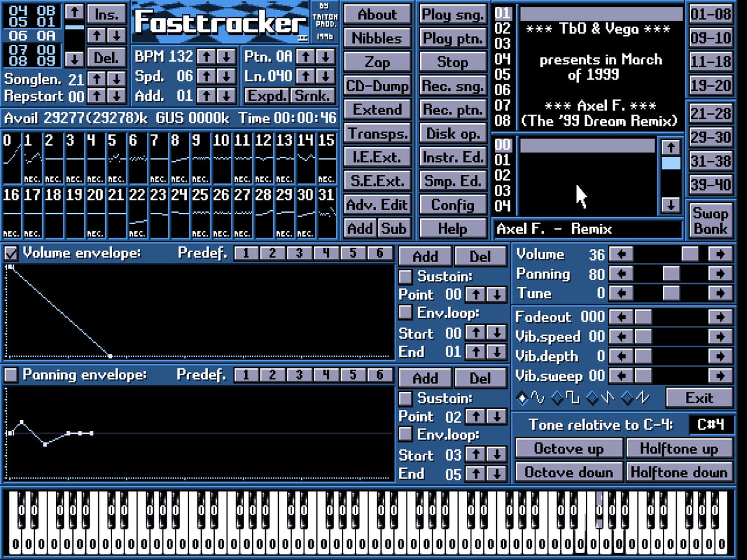The height and width of the screenshot is (560, 747).
Task: Open the Config screen
Action: pyautogui.click(x=453, y=205)
